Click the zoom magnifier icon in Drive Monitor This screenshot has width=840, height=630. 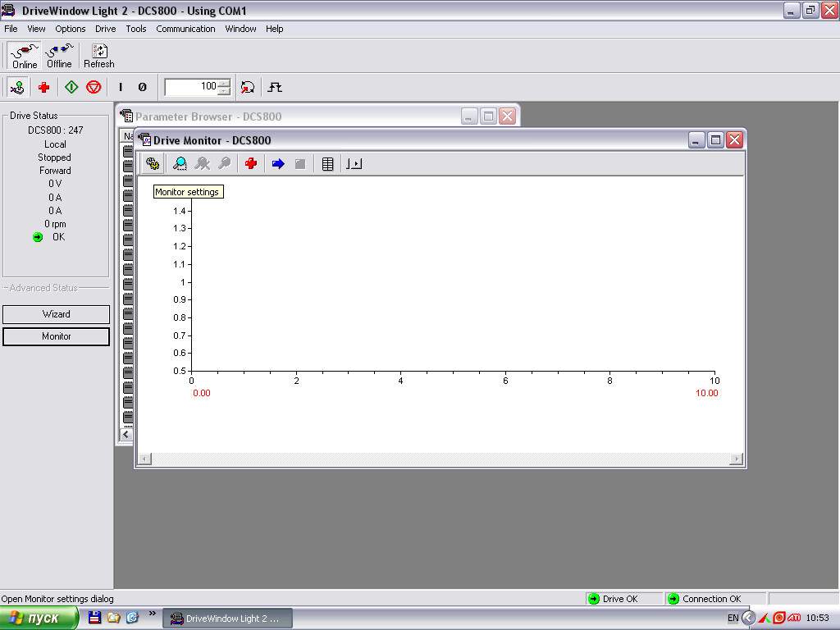tap(180, 163)
